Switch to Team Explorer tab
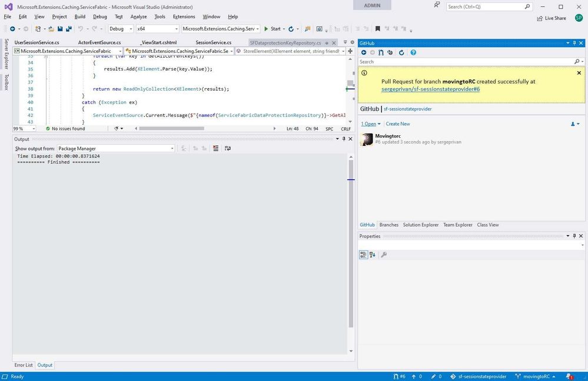 coord(457,225)
